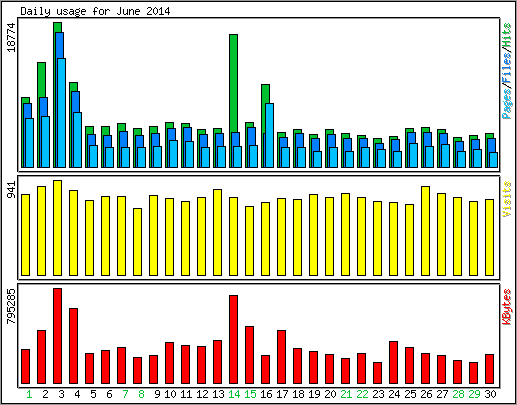Click day label 2 on the x-axis
Screen dimensions: 517x405
pos(45,395)
